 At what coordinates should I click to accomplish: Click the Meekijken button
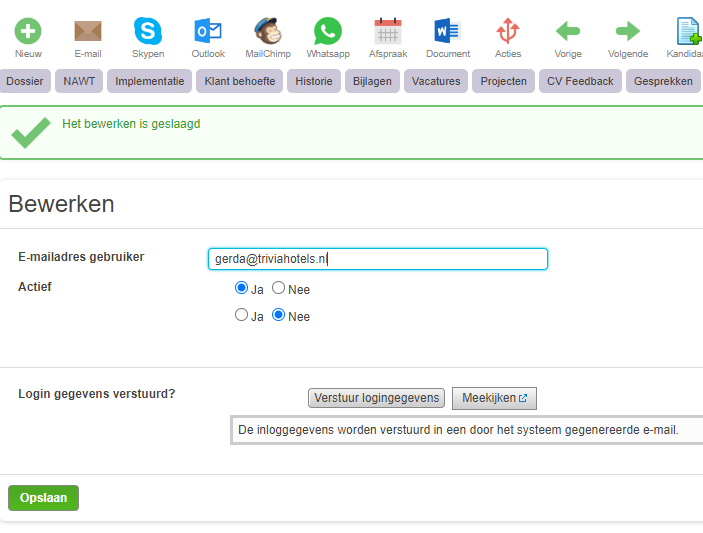(494, 398)
